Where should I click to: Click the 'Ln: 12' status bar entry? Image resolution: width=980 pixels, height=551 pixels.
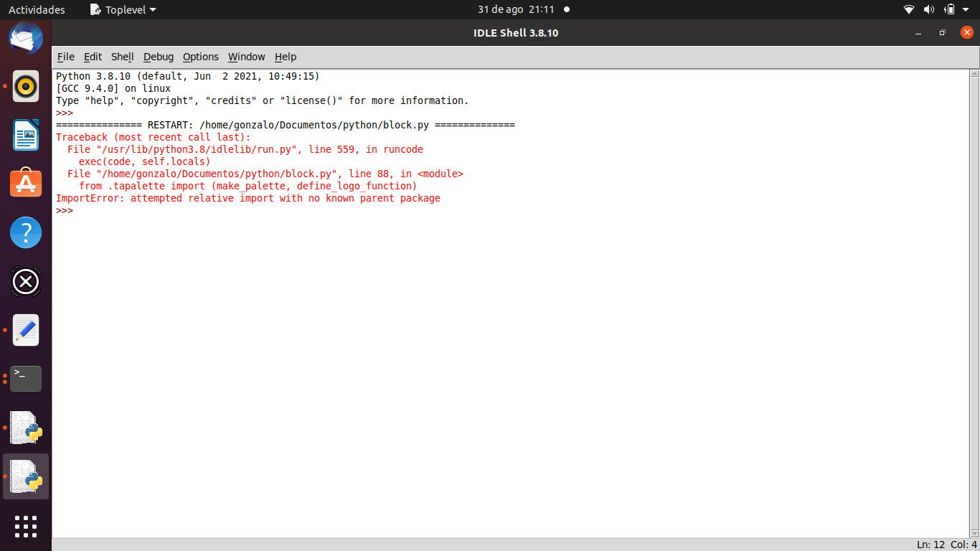point(930,545)
